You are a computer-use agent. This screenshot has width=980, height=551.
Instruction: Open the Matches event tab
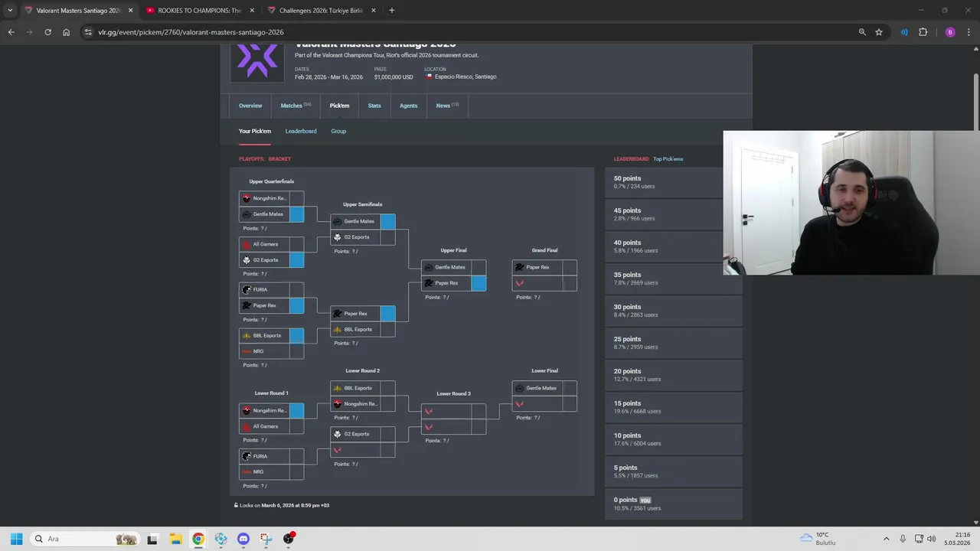click(296, 106)
